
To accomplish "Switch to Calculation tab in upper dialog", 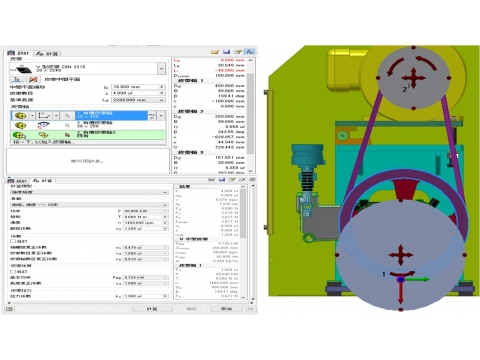I will point(47,53).
